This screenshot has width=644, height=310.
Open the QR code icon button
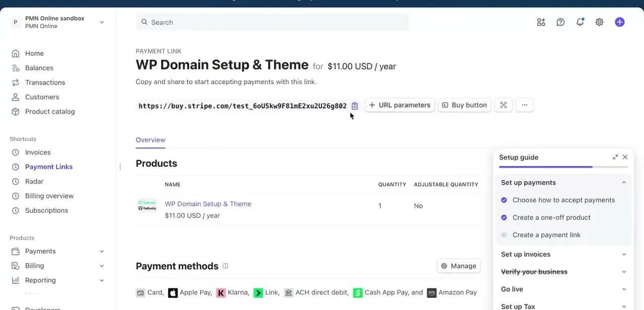[503, 105]
